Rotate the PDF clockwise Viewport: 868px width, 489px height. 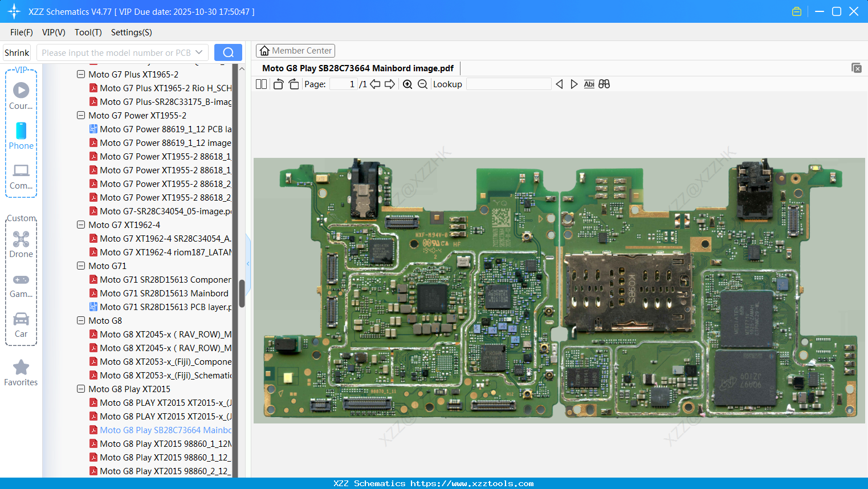tap(293, 84)
